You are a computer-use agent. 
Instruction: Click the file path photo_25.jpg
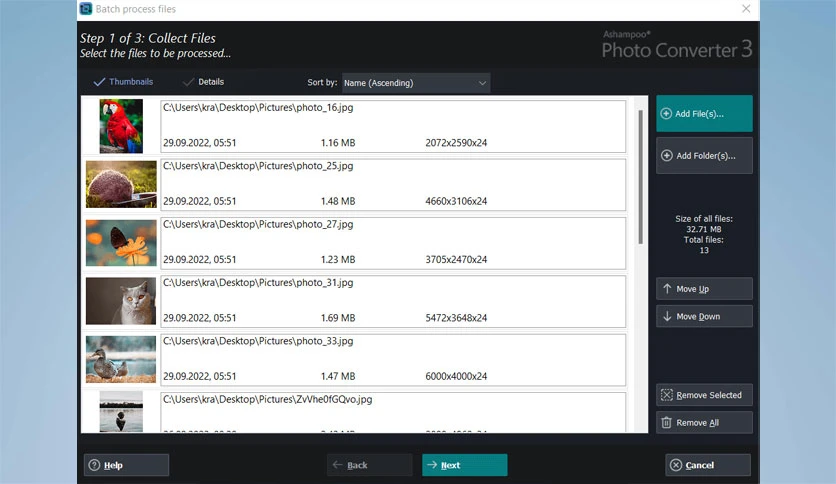(x=258, y=166)
